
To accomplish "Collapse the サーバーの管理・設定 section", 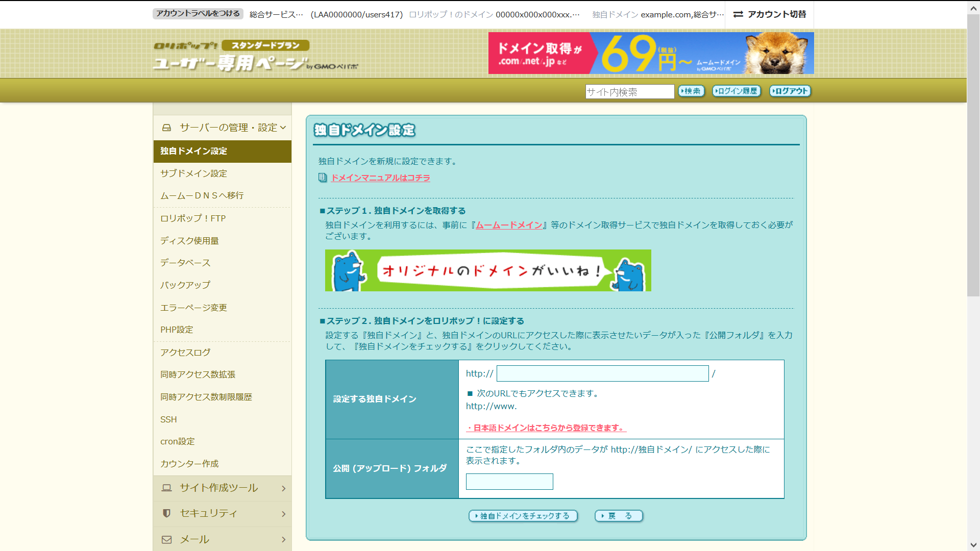I will pos(283,128).
